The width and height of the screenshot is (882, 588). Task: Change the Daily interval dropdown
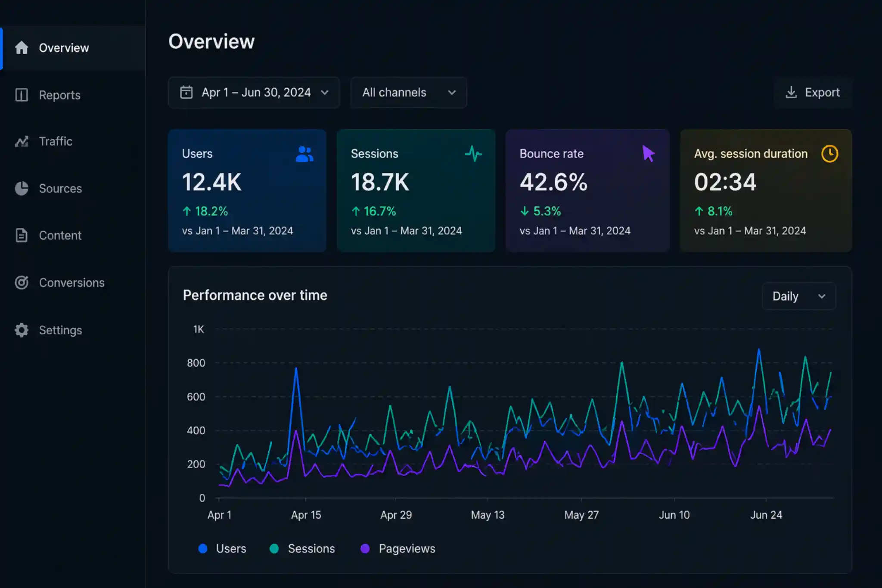(x=798, y=296)
